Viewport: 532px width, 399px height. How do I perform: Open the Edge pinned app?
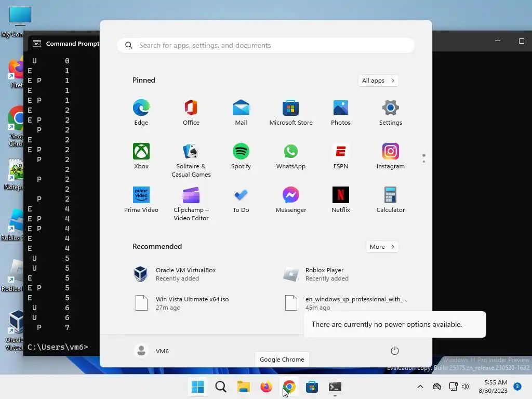click(141, 113)
